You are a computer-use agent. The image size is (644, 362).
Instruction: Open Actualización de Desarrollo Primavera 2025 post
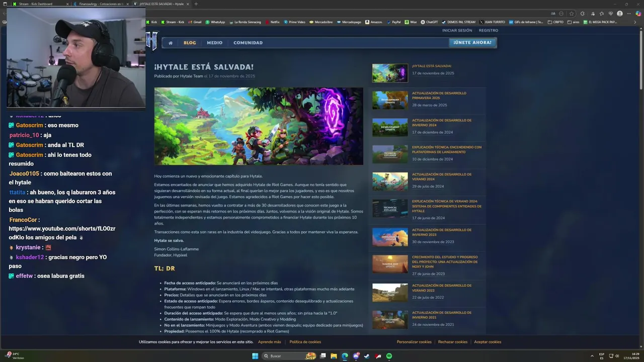(439, 96)
